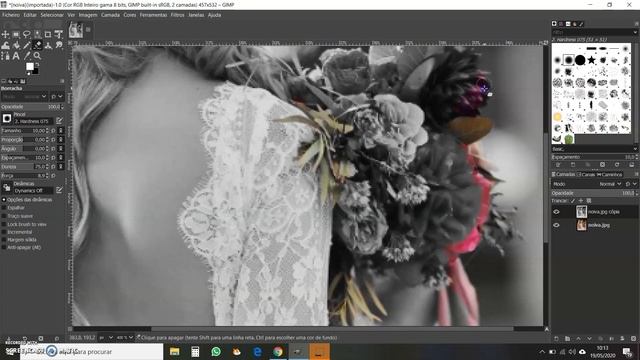
Task: Open Microsoft Edge from the taskbar
Action: coord(258,351)
